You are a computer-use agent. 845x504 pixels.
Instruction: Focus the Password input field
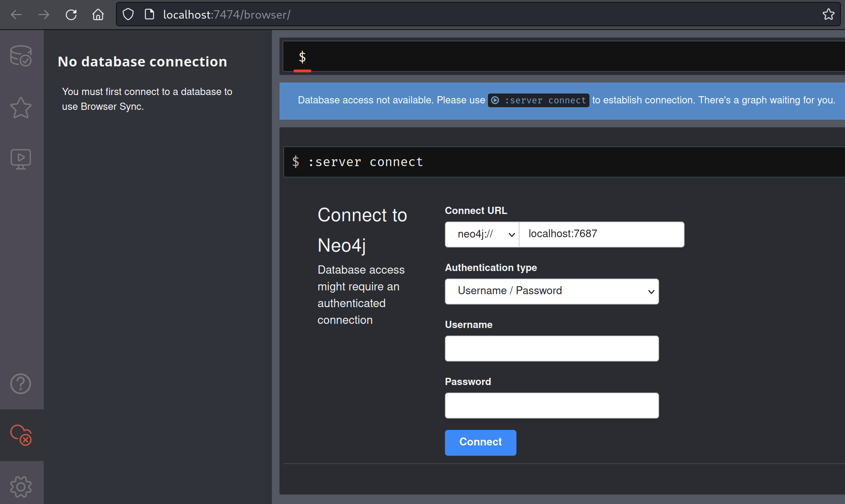[551, 405]
